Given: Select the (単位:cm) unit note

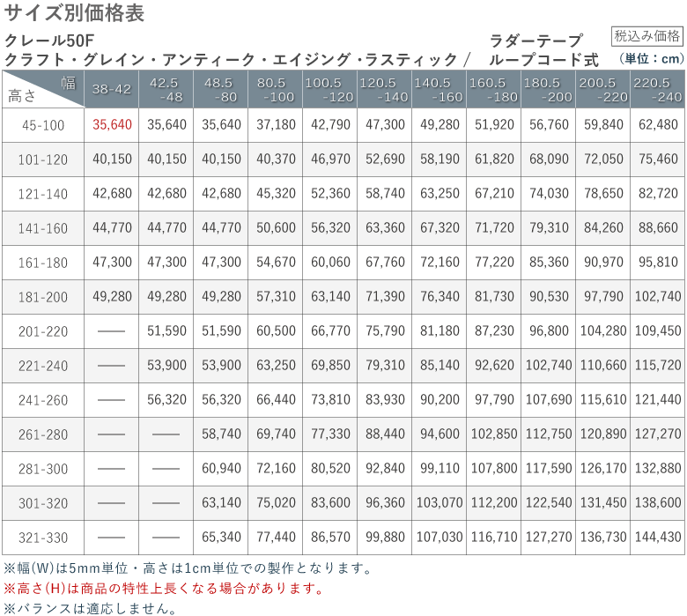Looking at the screenshot, I should pyautogui.click(x=651, y=58).
